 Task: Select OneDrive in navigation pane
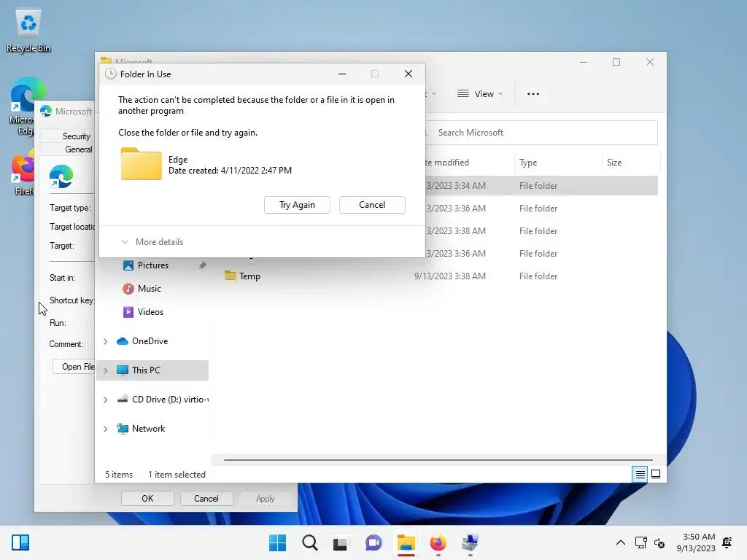point(150,341)
